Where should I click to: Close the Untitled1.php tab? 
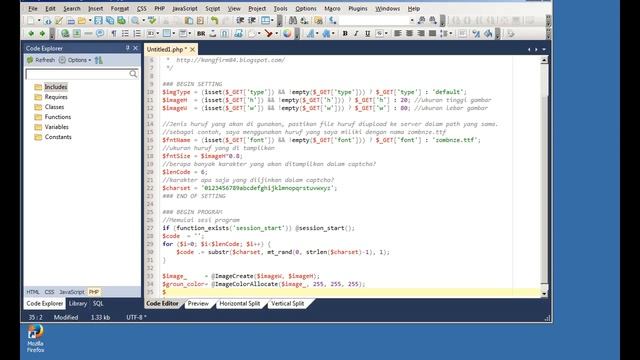(192, 49)
